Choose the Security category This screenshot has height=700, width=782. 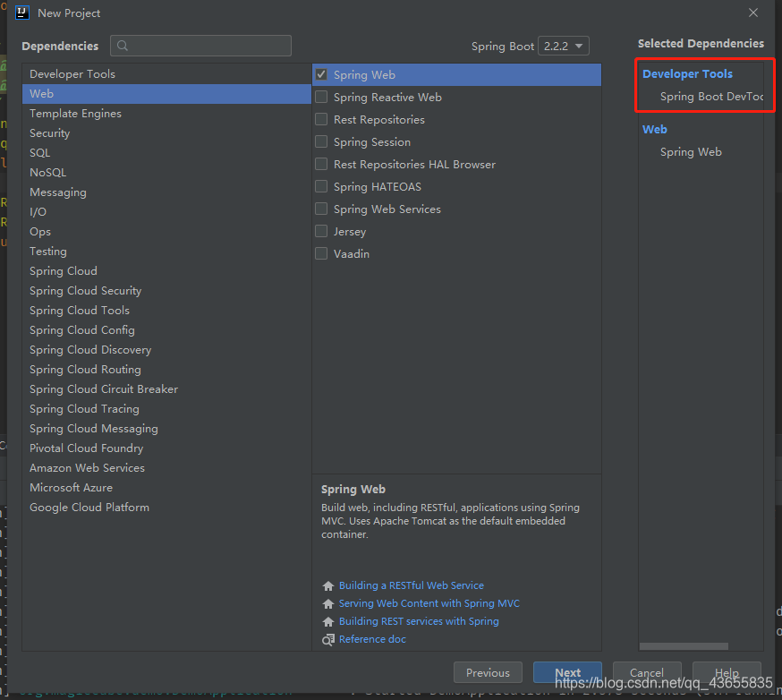click(166, 133)
